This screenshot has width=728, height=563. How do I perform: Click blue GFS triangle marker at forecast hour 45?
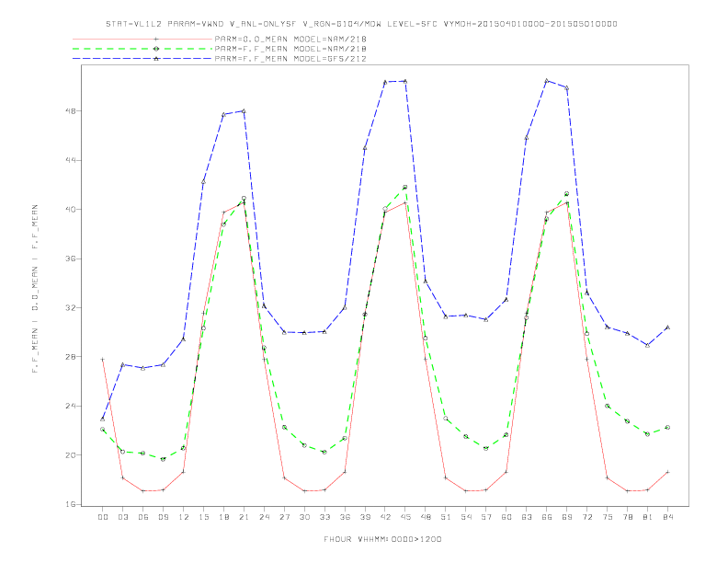coord(405,81)
